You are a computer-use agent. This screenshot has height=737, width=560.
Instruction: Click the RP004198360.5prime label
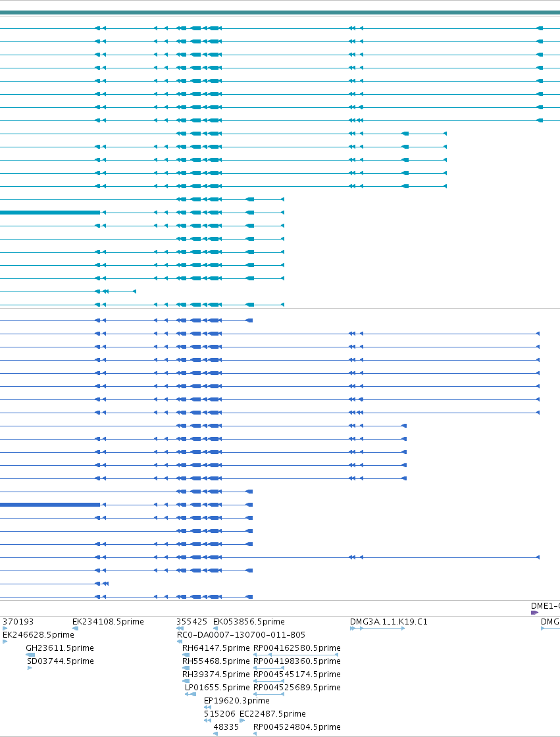[297, 661]
